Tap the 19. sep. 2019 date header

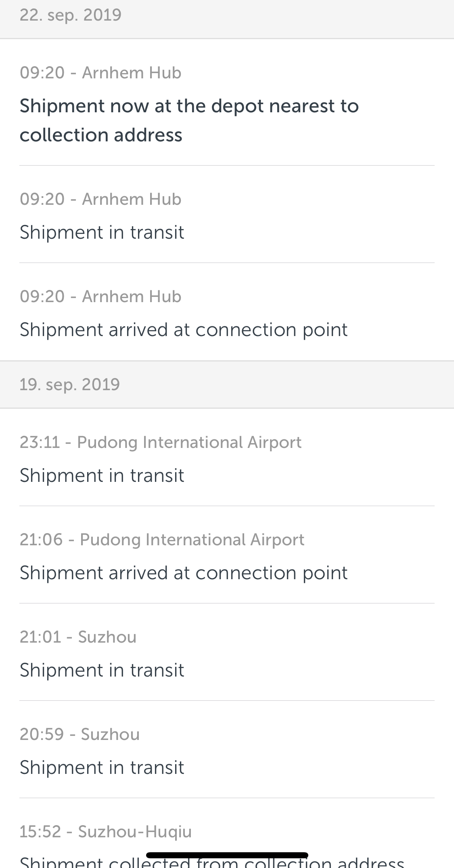tap(70, 384)
